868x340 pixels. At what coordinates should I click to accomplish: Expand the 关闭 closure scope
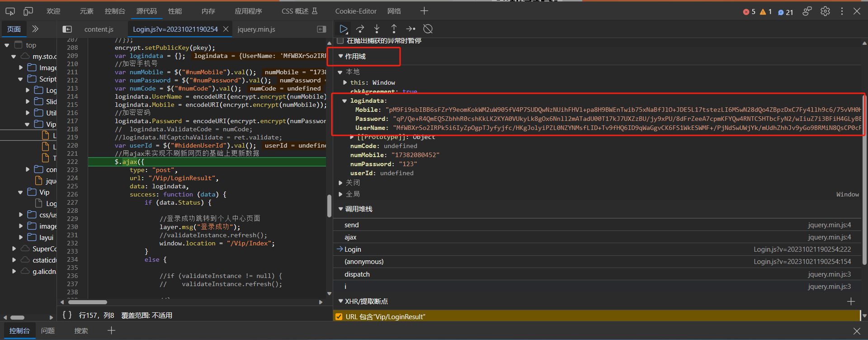[340, 182]
